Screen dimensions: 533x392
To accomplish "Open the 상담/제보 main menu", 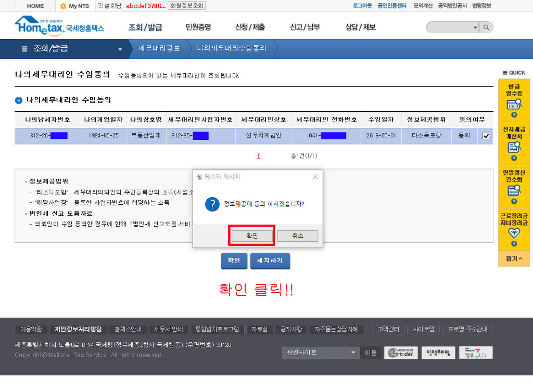I will tap(360, 27).
